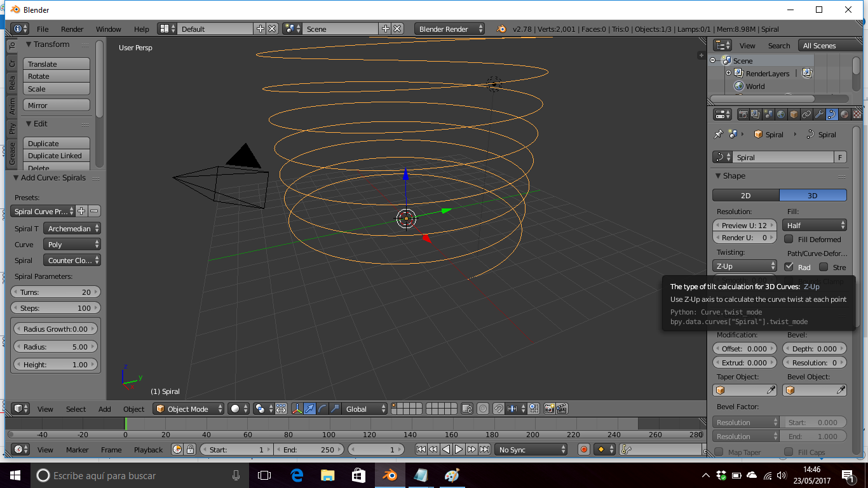Open the Window menu

pyautogui.click(x=109, y=29)
